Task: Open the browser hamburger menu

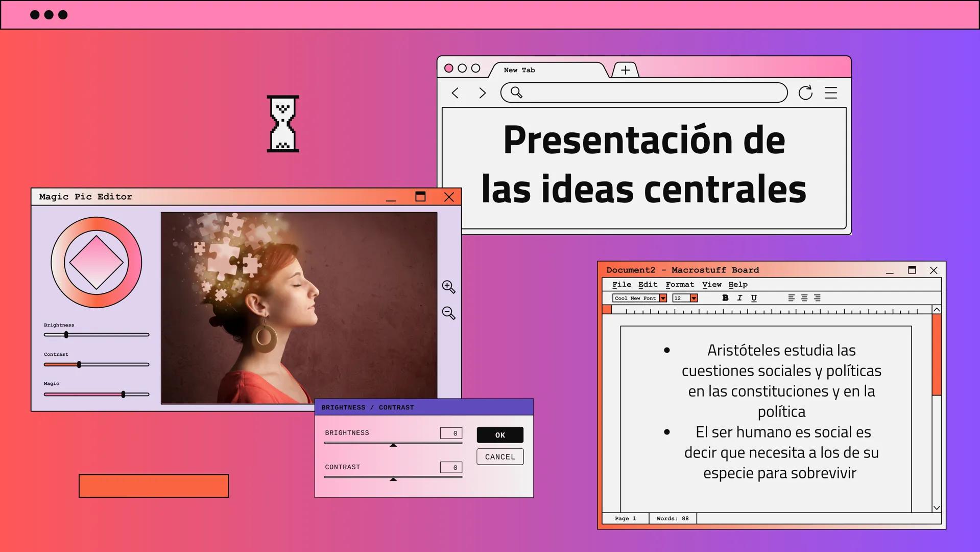Action: click(x=831, y=93)
